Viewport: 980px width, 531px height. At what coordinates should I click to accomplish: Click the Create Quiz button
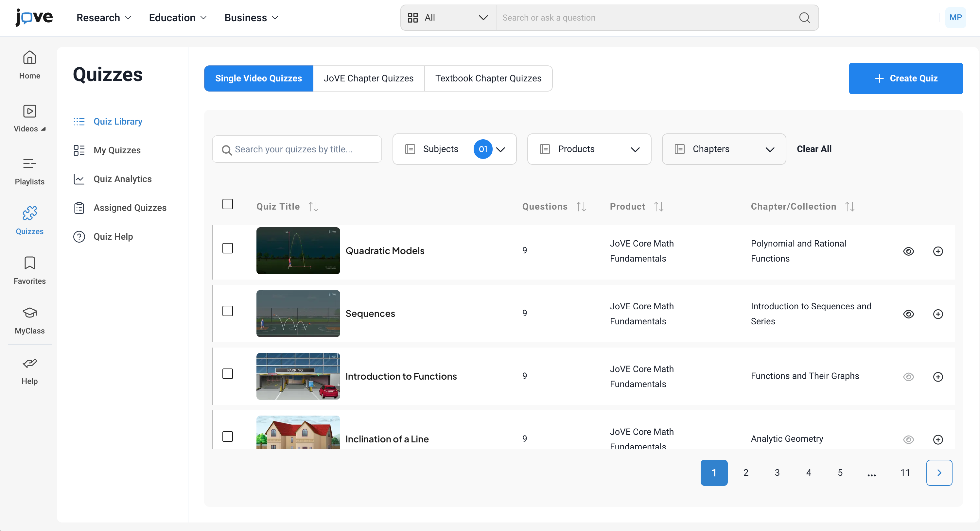[905, 78]
